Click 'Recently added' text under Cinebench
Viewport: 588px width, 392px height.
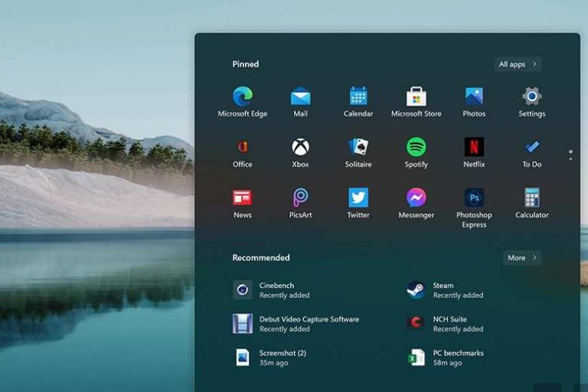point(285,296)
